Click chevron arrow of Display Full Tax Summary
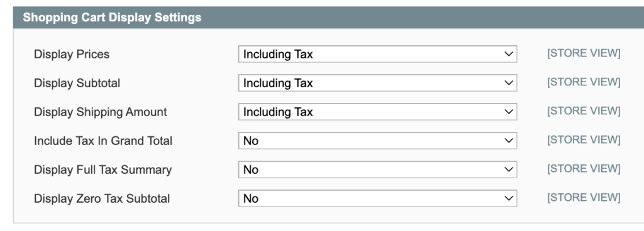The image size is (644, 231). 508,169
